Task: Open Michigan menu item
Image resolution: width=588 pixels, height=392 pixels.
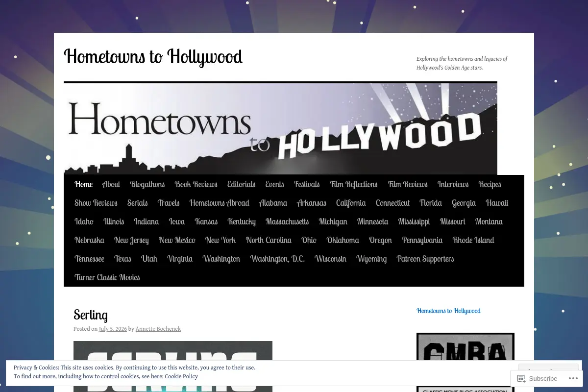Action: pos(333,221)
